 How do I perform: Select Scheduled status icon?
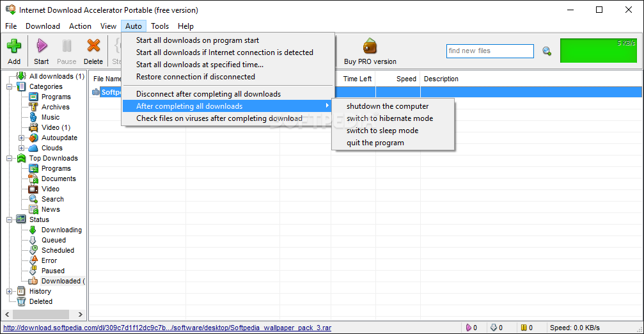click(33, 250)
